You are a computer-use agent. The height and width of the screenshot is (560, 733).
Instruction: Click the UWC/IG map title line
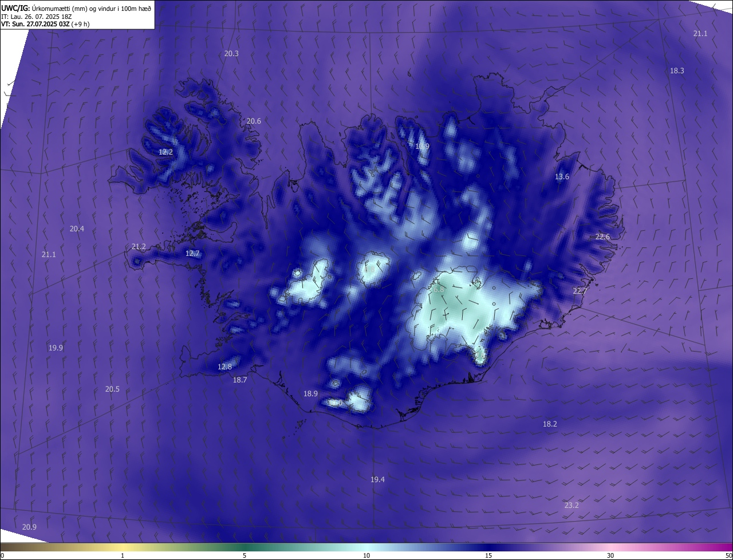click(76, 9)
